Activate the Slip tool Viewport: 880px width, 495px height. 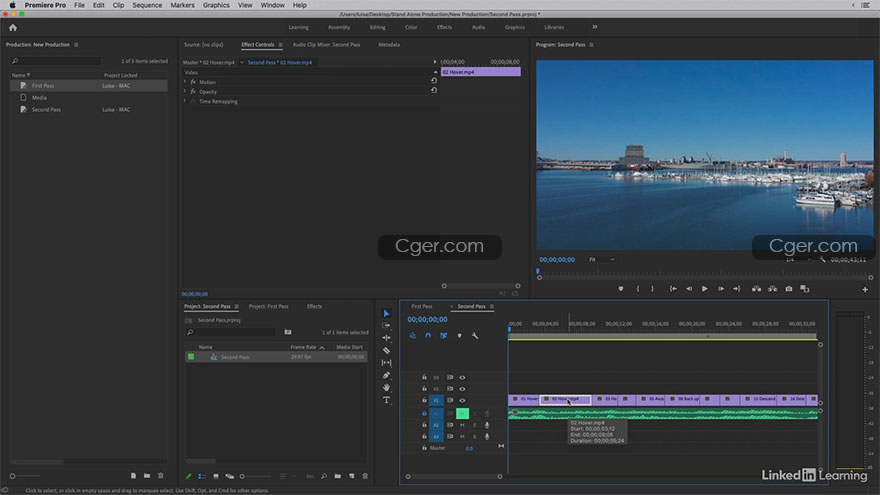click(x=386, y=363)
